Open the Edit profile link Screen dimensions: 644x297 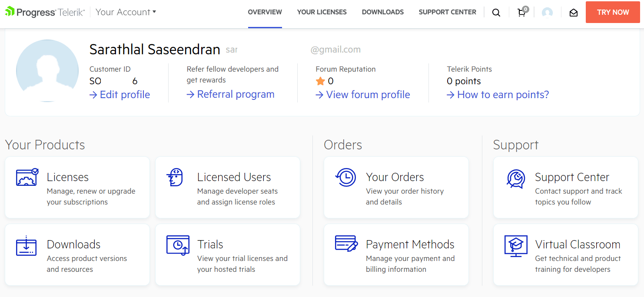point(120,94)
